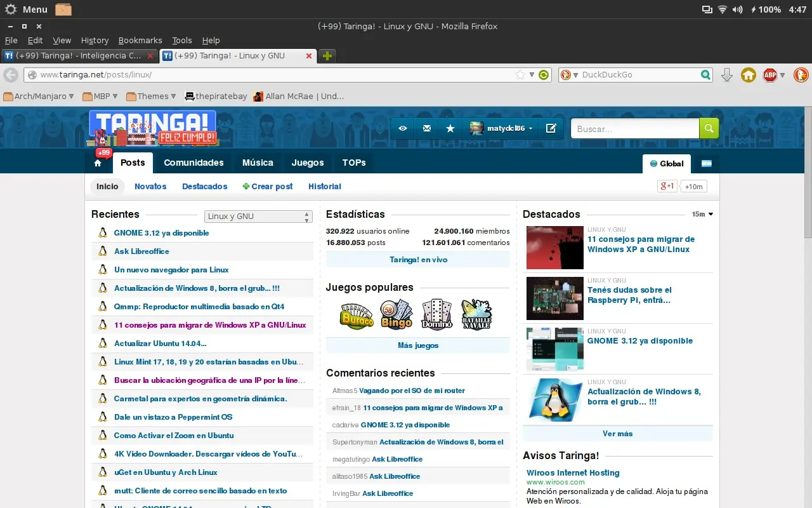This screenshot has width=812, height=508.
Task: Click the green search magnifier button
Action: 709,128
